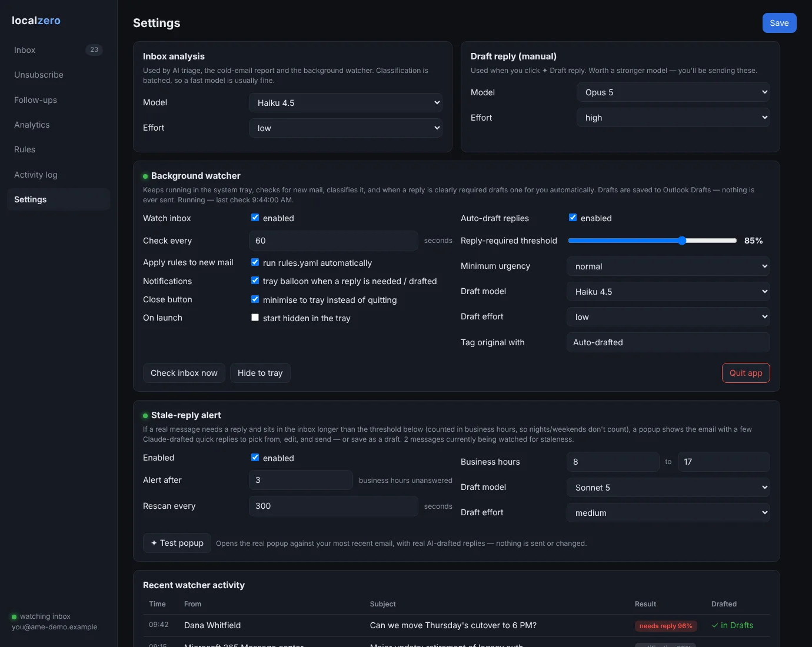This screenshot has width=812, height=647.
Task: Click the Business hours end field showing 17
Action: pyautogui.click(x=724, y=462)
